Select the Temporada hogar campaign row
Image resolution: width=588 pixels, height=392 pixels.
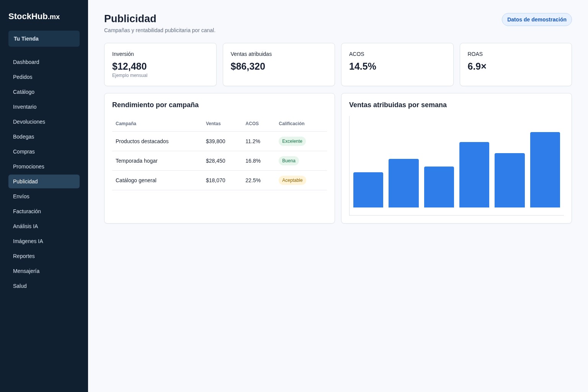[219, 161]
